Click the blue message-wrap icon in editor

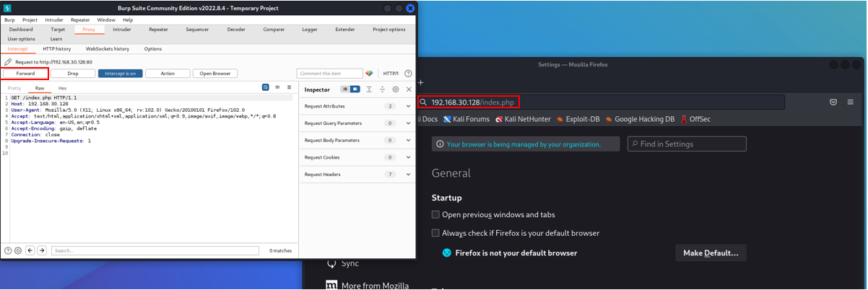[266, 87]
